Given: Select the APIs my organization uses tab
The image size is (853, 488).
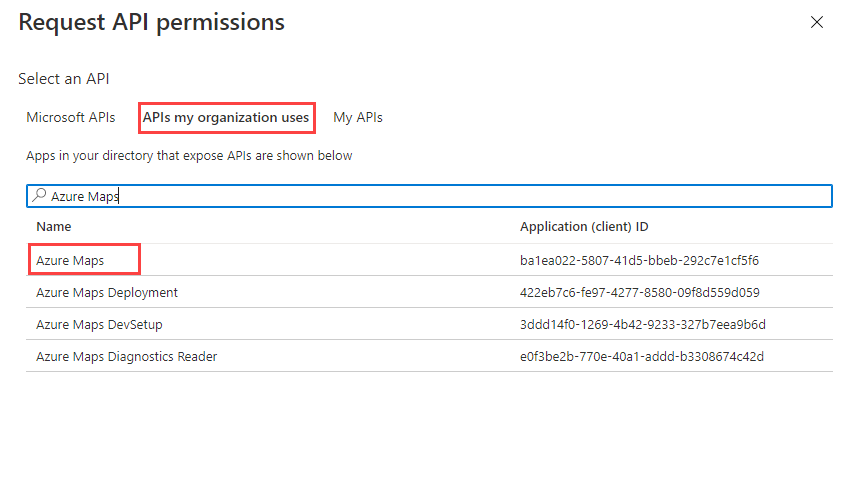Looking at the screenshot, I should [x=226, y=117].
